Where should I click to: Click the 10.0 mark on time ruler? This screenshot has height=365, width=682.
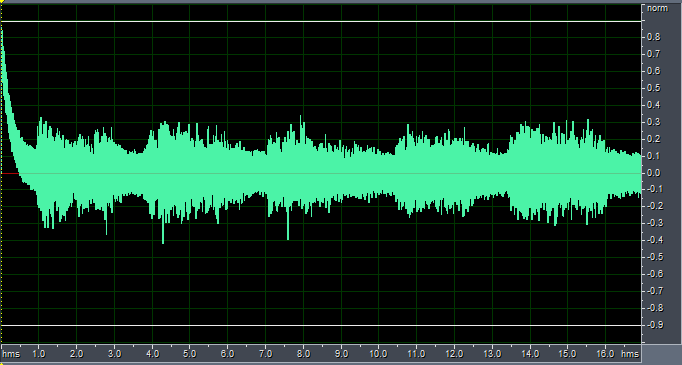tap(378, 354)
